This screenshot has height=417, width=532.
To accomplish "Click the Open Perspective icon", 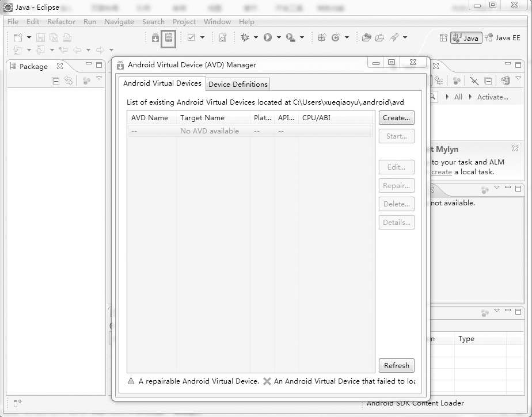I will (x=443, y=37).
